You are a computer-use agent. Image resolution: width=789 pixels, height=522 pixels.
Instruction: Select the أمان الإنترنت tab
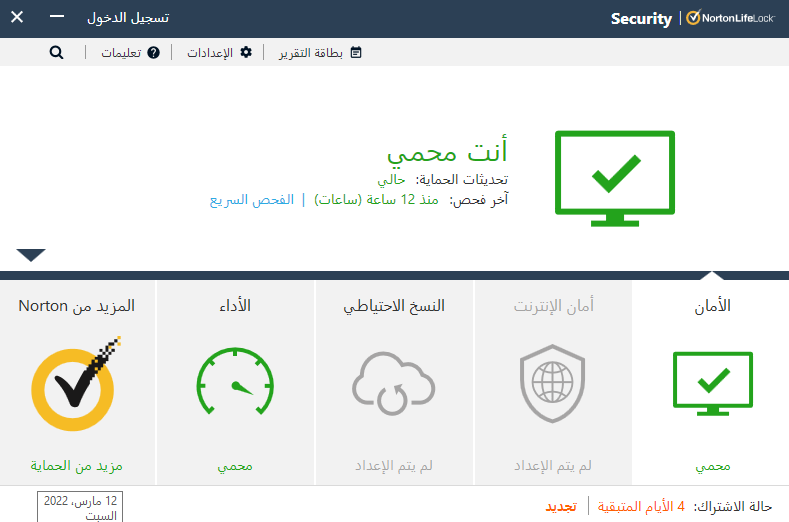(x=553, y=383)
